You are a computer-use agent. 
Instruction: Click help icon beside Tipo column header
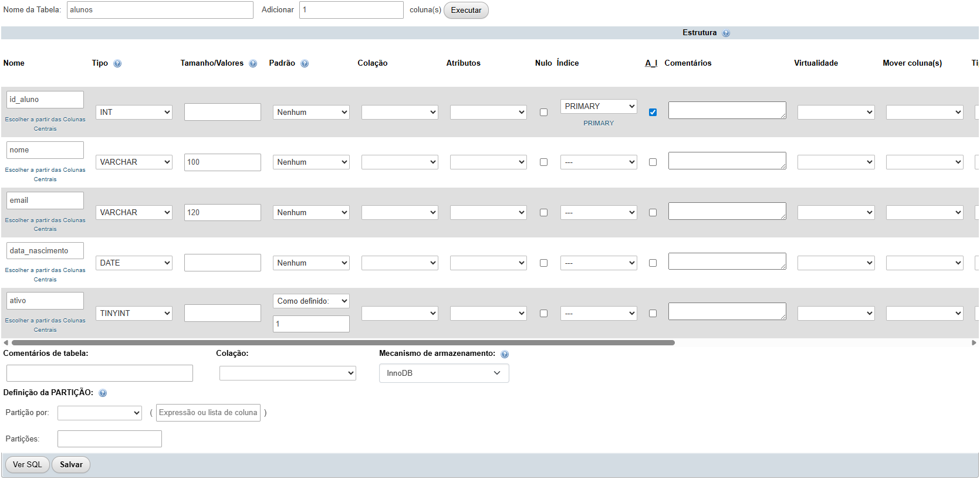pyautogui.click(x=117, y=64)
